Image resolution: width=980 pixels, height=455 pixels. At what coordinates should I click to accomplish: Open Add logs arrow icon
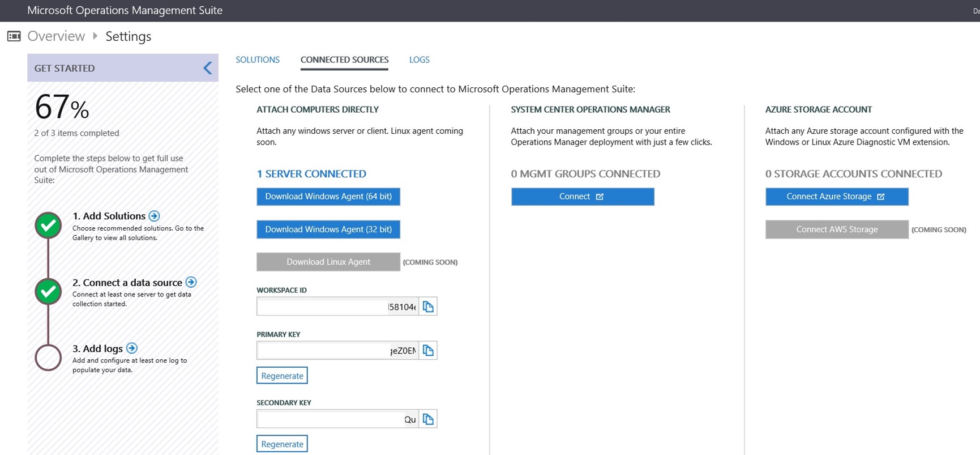pyautogui.click(x=132, y=348)
